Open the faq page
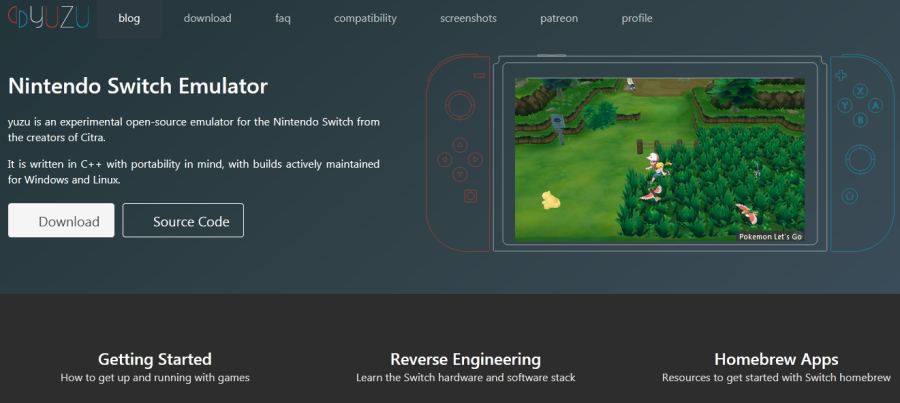Image resolution: width=900 pixels, height=403 pixels. (x=283, y=18)
